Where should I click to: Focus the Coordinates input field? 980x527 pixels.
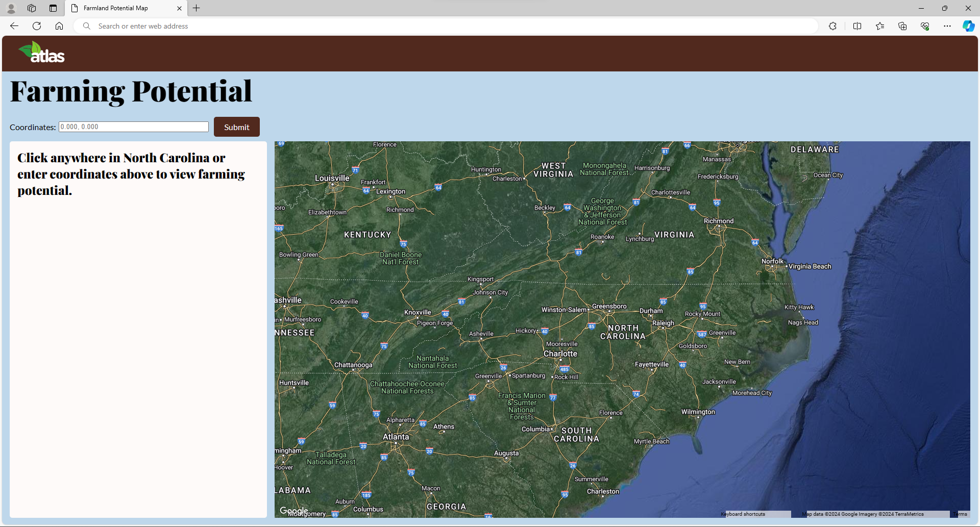(x=134, y=127)
